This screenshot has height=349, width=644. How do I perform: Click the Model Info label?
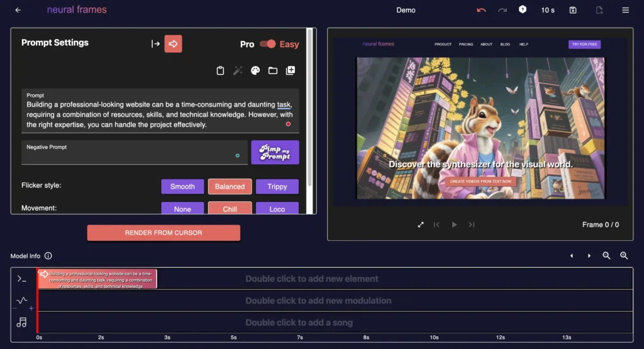tap(25, 256)
